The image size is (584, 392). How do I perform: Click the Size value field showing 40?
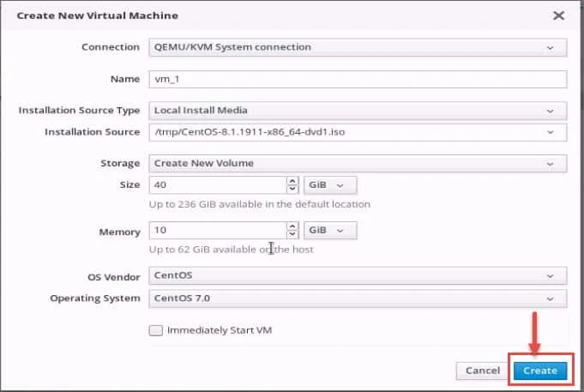pyautogui.click(x=218, y=184)
